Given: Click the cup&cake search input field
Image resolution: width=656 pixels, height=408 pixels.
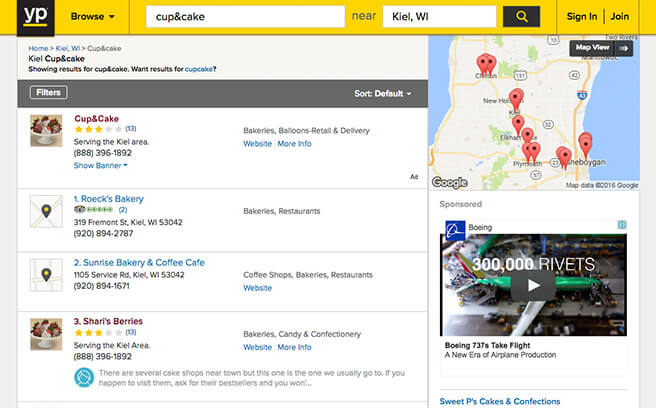Looking at the screenshot, I should (246, 17).
